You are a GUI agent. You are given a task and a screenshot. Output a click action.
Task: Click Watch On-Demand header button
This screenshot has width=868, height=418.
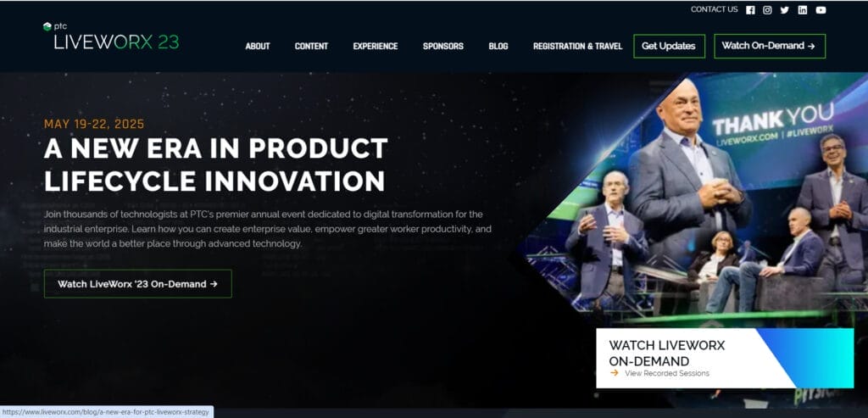click(x=770, y=46)
